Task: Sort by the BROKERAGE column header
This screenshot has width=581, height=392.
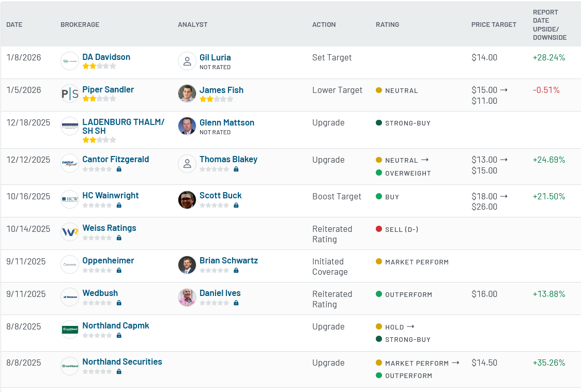Action: point(80,24)
